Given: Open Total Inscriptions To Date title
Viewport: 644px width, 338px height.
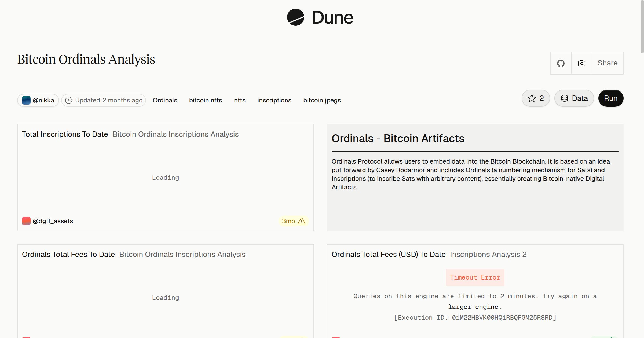Looking at the screenshot, I should (x=65, y=134).
